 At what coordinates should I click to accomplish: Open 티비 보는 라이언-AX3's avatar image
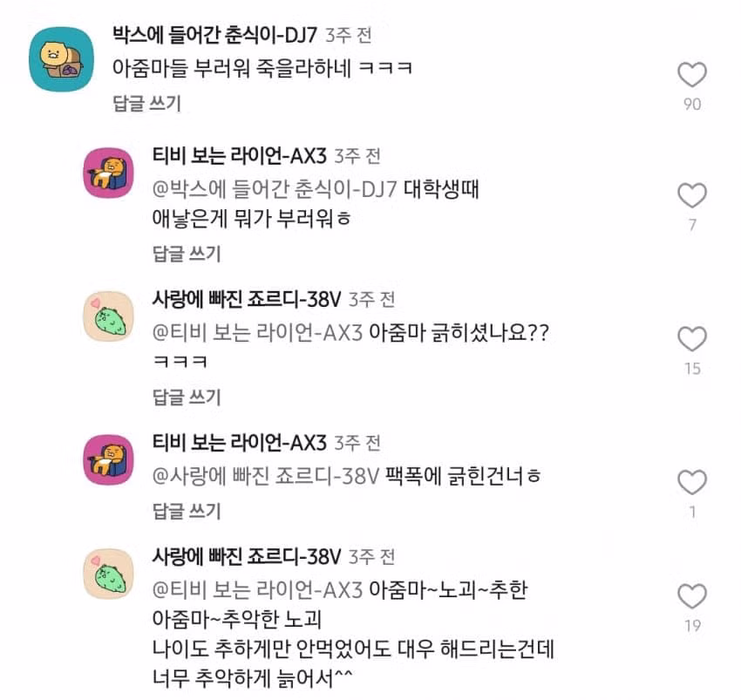108,172
